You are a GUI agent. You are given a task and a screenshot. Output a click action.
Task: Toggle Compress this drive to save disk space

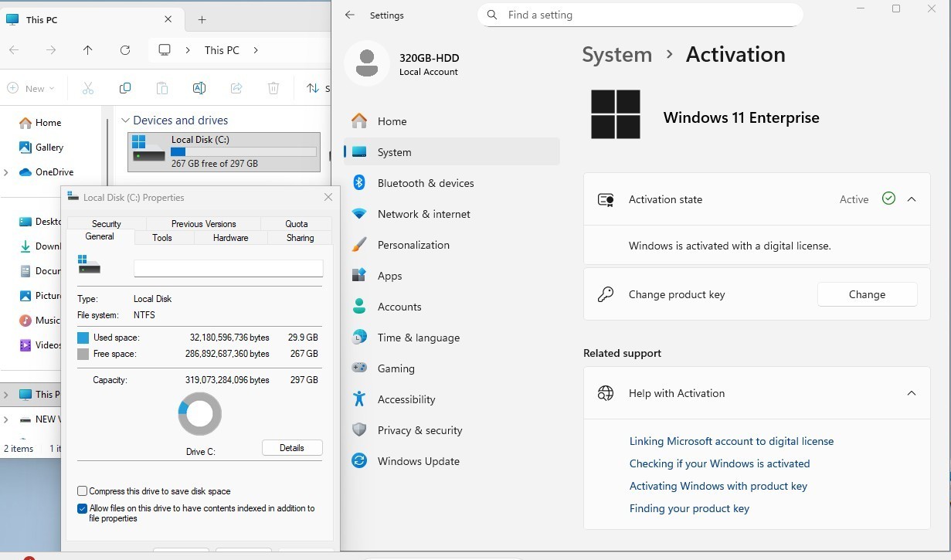[x=82, y=491]
